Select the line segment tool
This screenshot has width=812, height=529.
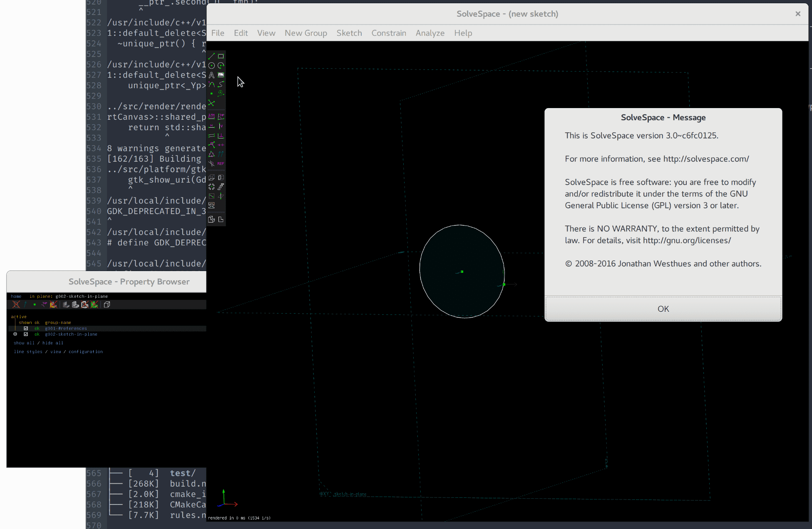coord(211,56)
